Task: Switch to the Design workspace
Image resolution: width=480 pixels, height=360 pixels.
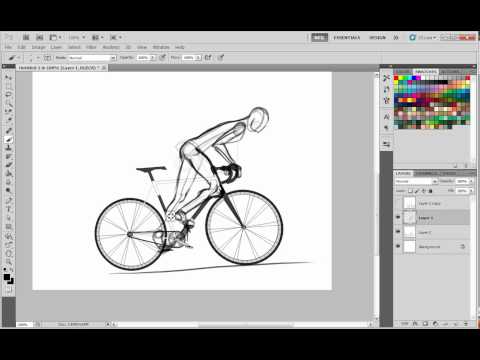Action: (x=378, y=38)
